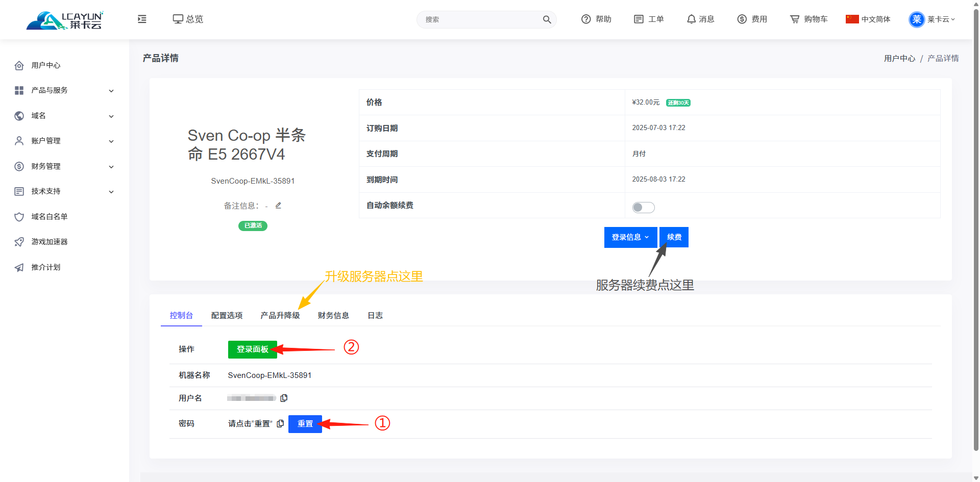
Task: Click the 财务管理 dollar icon
Action: (19, 166)
